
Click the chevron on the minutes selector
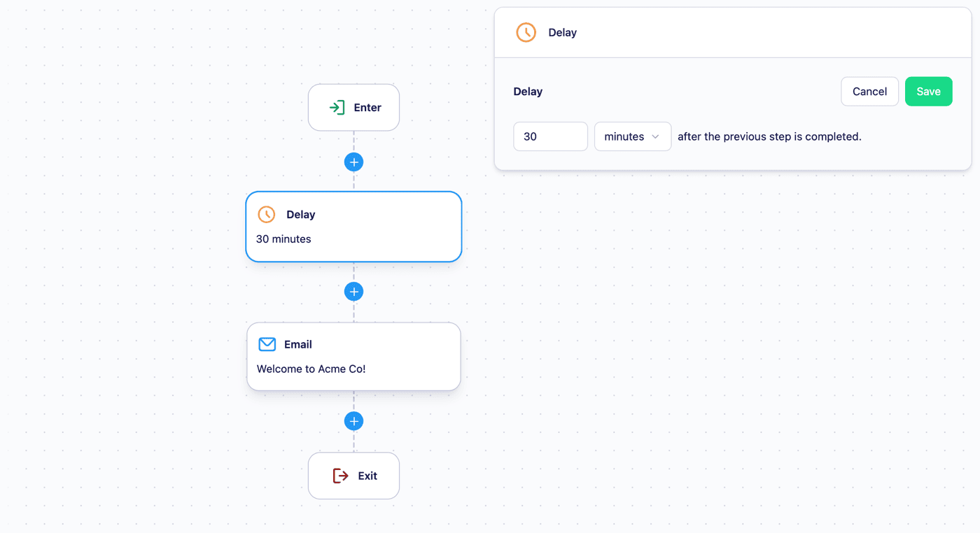(656, 136)
